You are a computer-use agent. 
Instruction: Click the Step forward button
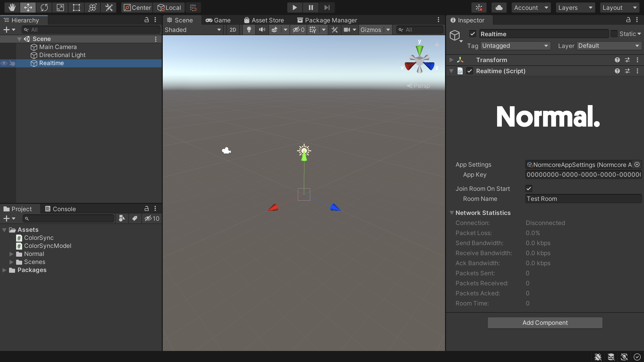(x=327, y=8)
